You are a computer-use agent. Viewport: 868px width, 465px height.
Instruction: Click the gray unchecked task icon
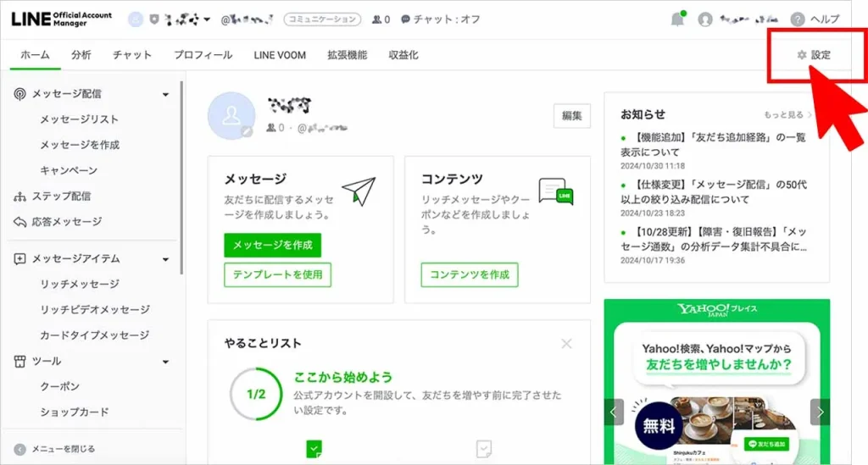pyautogui.click(x=484, y=448)
